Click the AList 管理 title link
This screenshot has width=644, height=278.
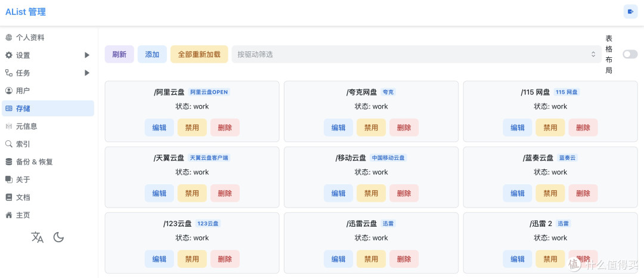click(26, 12)
